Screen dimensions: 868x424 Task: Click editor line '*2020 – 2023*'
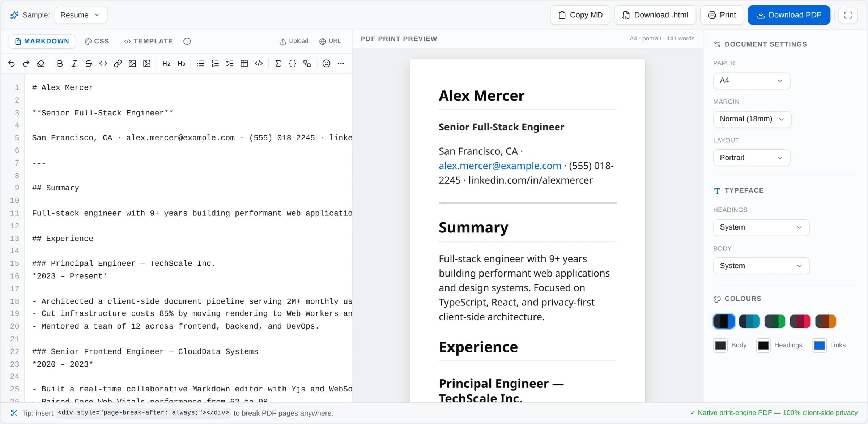[63, 364]
